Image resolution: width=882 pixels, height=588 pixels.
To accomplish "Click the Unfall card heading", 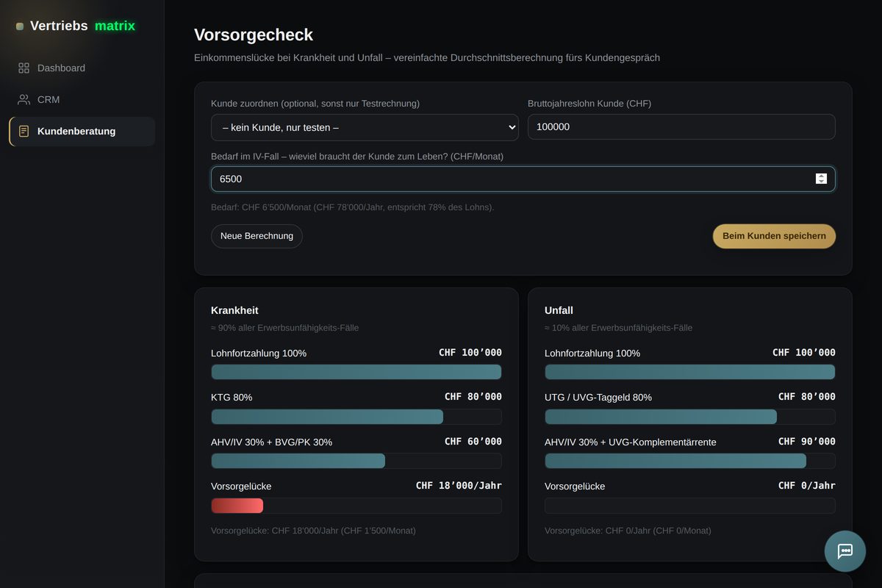I will pyautogui.click(x=559, y=310).
